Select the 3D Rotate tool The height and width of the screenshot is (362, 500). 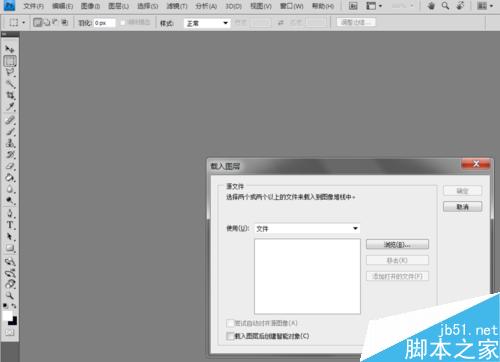point(10,261)
